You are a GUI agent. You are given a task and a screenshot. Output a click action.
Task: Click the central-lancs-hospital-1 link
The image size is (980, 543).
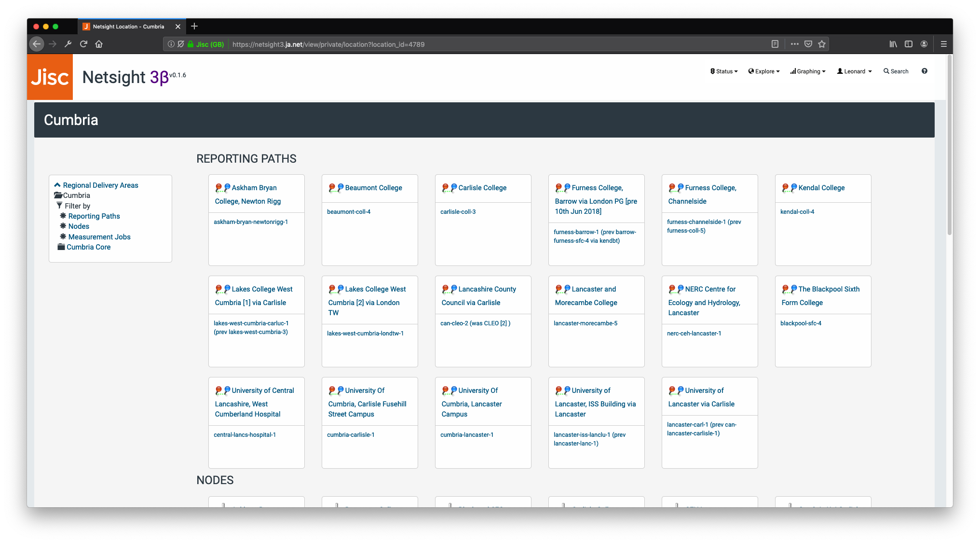[245, 435]
